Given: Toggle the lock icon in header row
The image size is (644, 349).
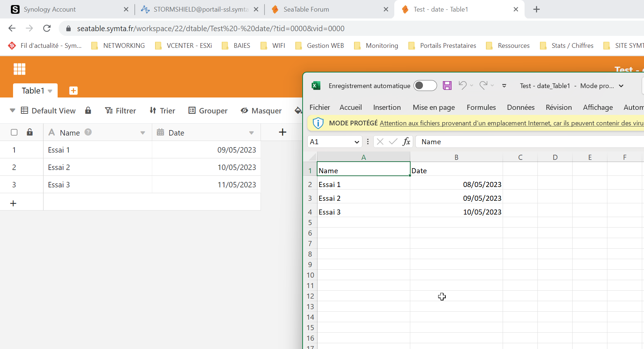Looking at the screenshot, I should [30, 132].
